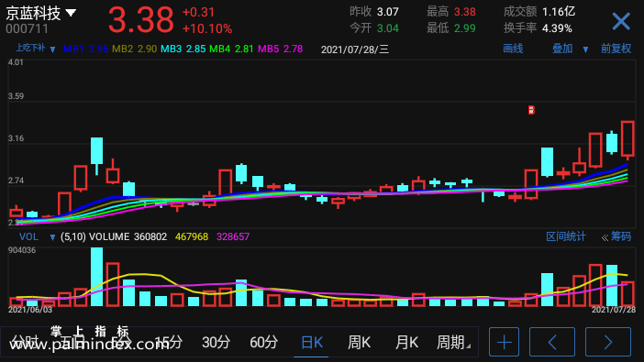Click the MB4 2.81 value

232,49
